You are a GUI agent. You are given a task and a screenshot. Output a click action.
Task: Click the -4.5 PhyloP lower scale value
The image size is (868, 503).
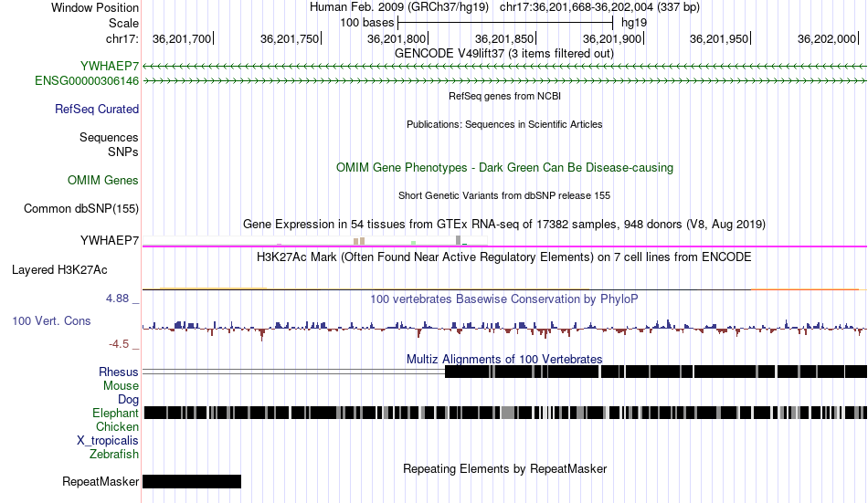point(119,344)
